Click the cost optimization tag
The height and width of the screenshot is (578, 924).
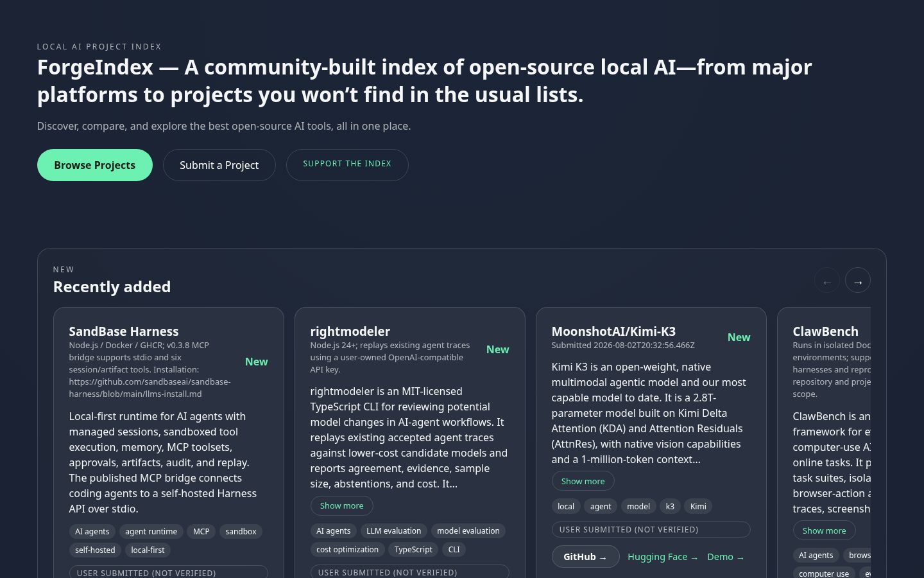pyautogui.click(x=348, y=549)
